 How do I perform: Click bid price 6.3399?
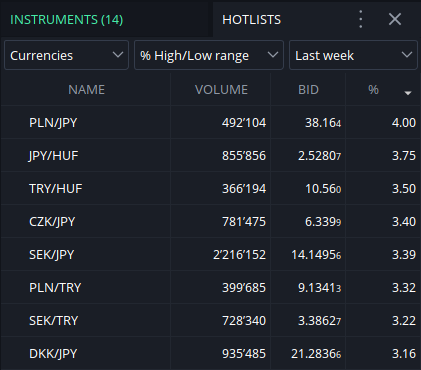point(323,222)
